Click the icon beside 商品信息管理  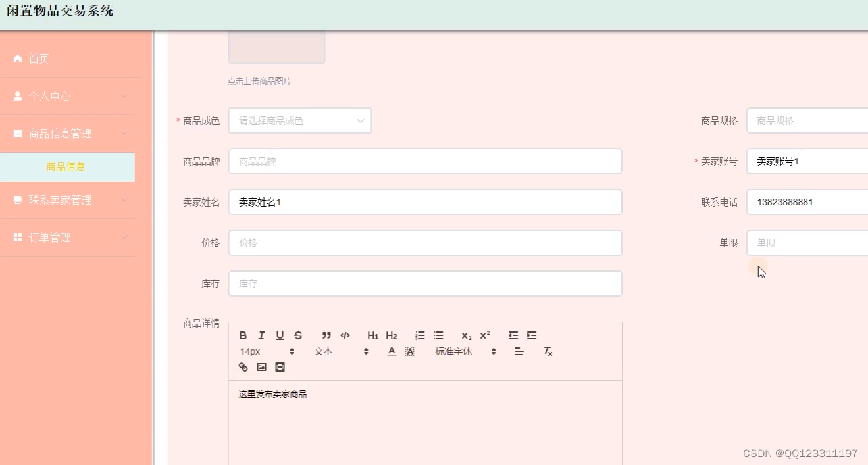pyautogui.click(x=18, y=134)
